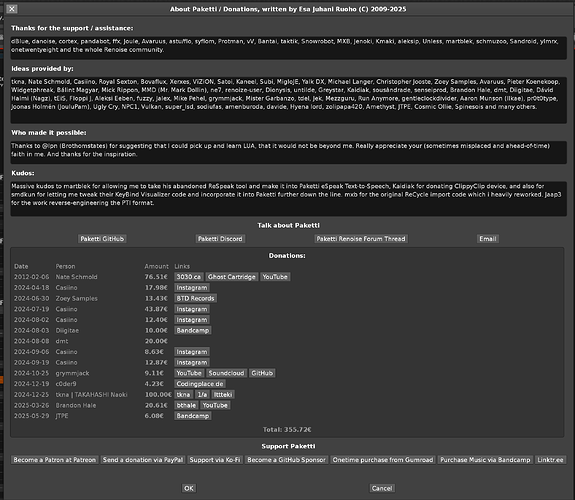Select the dmt donor name
This screenshot has height=500, width=575.
click(x=62, y=341)
